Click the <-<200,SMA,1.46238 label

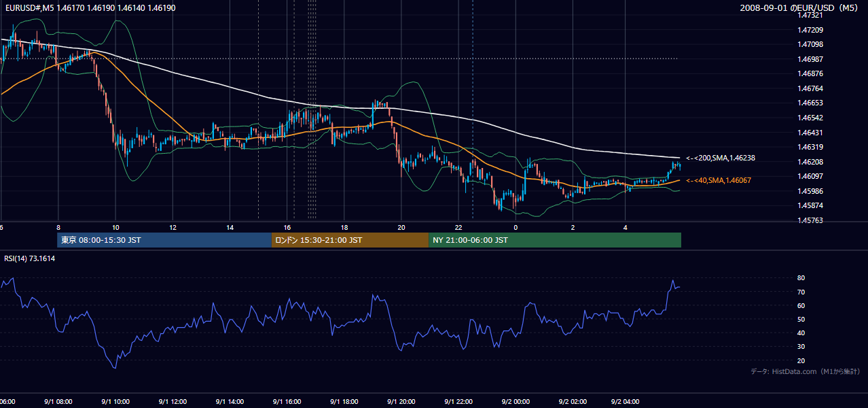(720, 158)
